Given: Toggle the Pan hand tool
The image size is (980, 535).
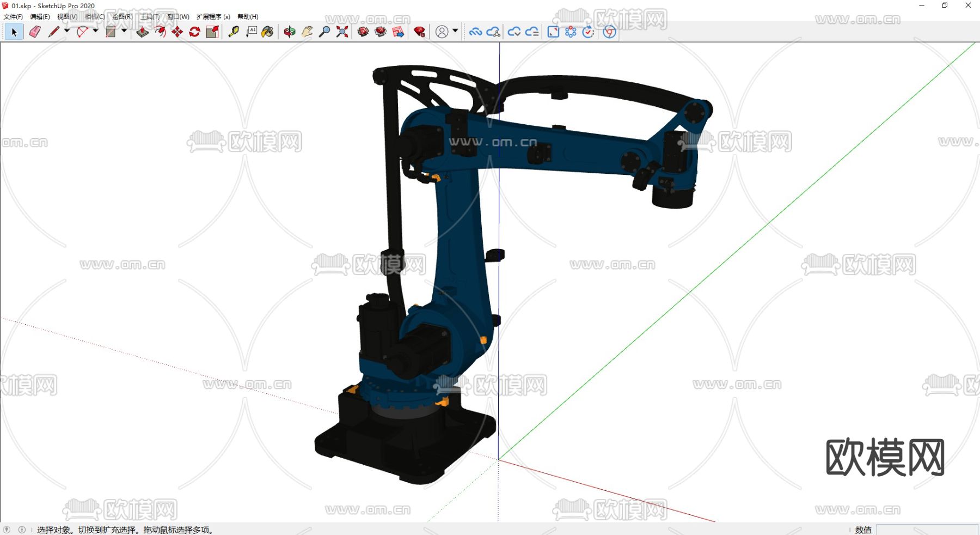Looking at the screenshot, I should 307,32.
